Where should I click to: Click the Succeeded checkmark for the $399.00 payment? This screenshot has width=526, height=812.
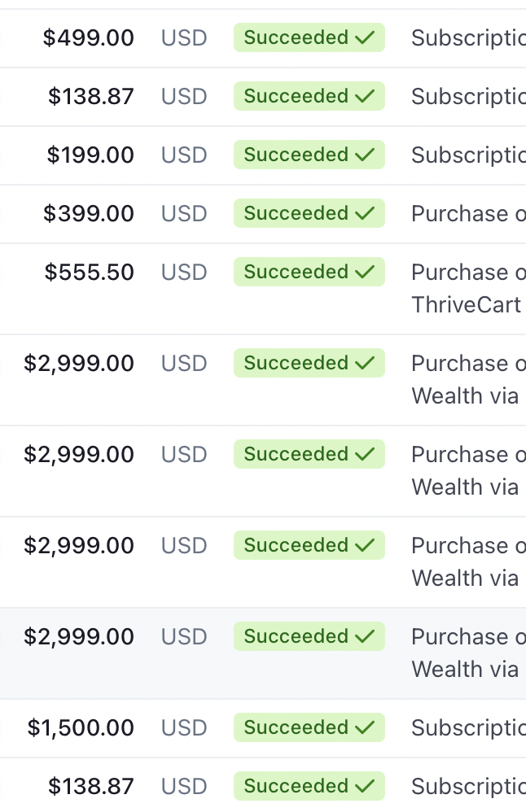tap(365, 213)
